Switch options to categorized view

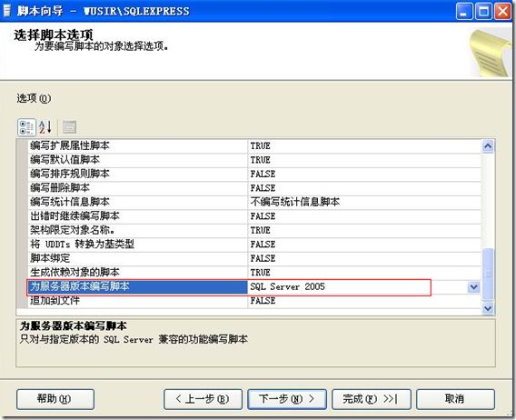point(26,127)
